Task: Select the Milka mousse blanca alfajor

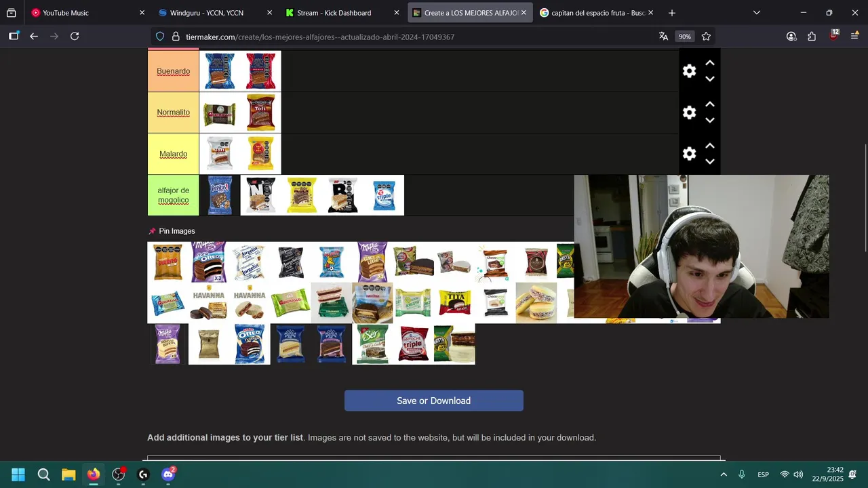Action: [167, 344]
